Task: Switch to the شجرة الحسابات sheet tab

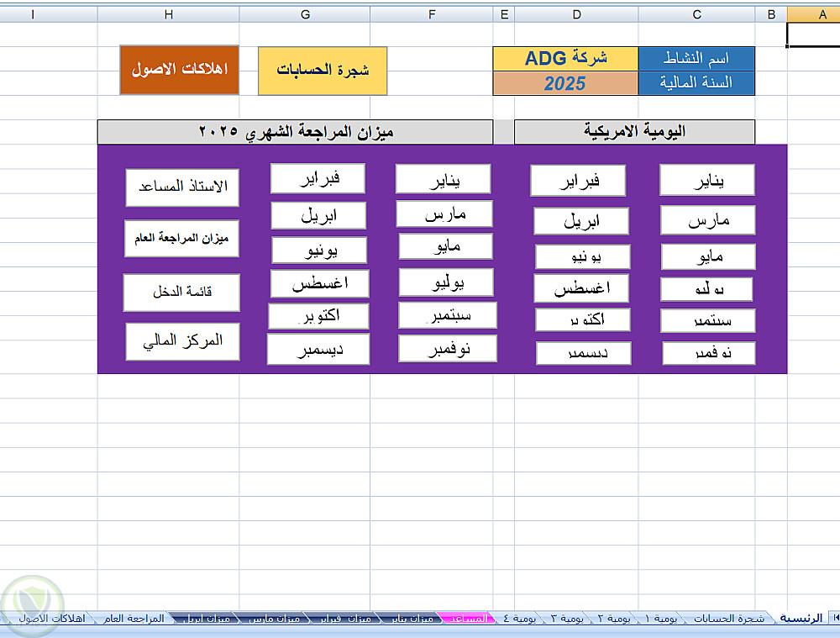Action: pos(729,618)
